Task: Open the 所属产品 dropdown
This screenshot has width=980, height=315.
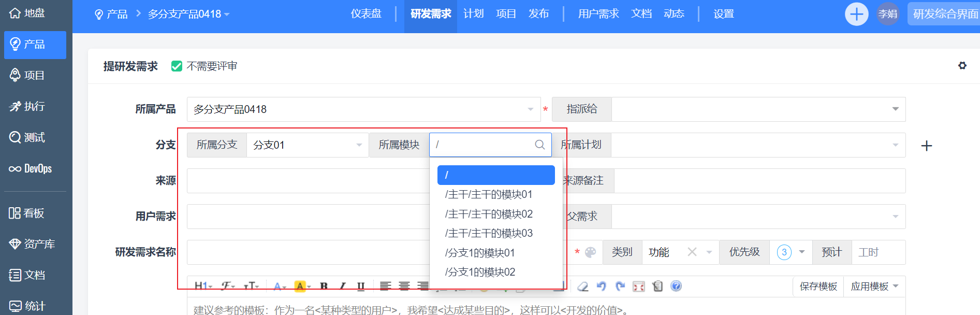Action: click(363, 109)
